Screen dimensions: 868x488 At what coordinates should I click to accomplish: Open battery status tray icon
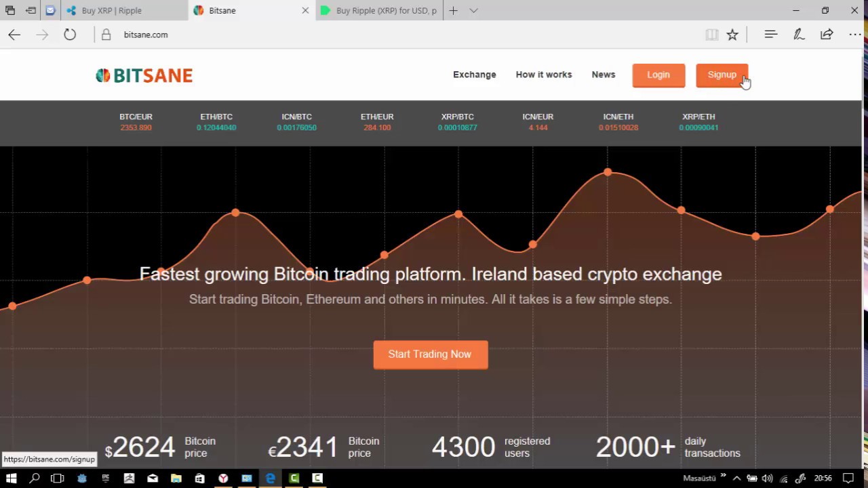pyautogui.click(x=752, y=478)
